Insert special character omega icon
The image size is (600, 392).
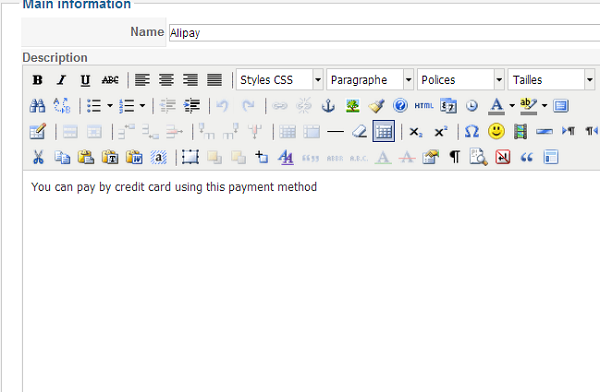pyautogui.click(x=472, y=132)
